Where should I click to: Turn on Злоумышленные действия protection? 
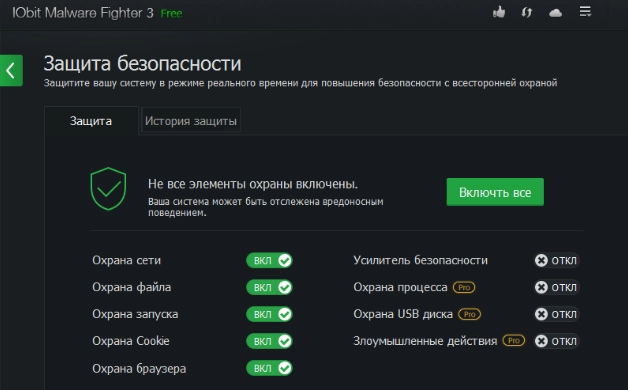tap(556, 341)
